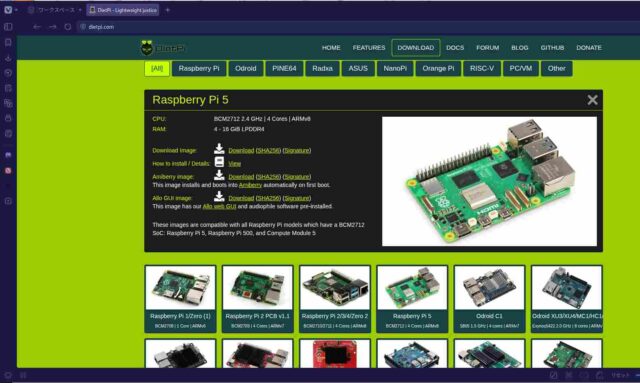Select the Raspberry Pi 2/3/4/Zero 2 card
640x383 pixels.
[335, 298]
